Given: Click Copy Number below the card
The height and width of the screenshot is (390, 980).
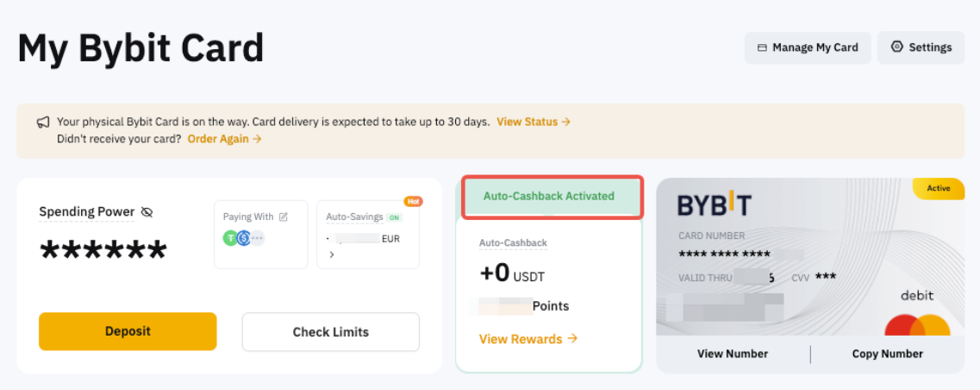Looking at the screenshot, I should (x=887, y=354).
